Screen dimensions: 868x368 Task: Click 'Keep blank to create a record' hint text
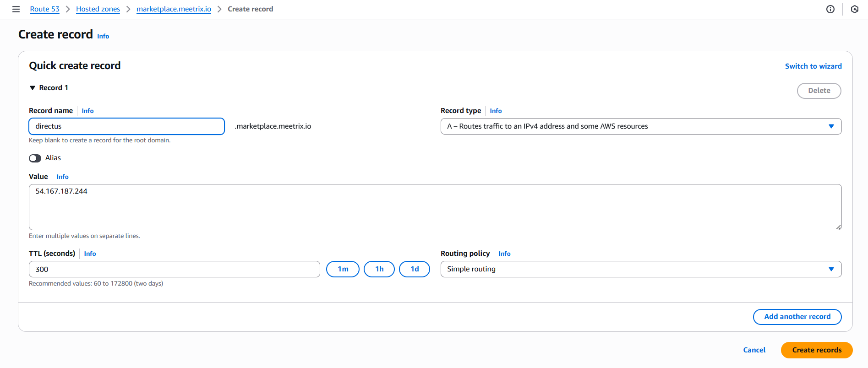[100, 141]
